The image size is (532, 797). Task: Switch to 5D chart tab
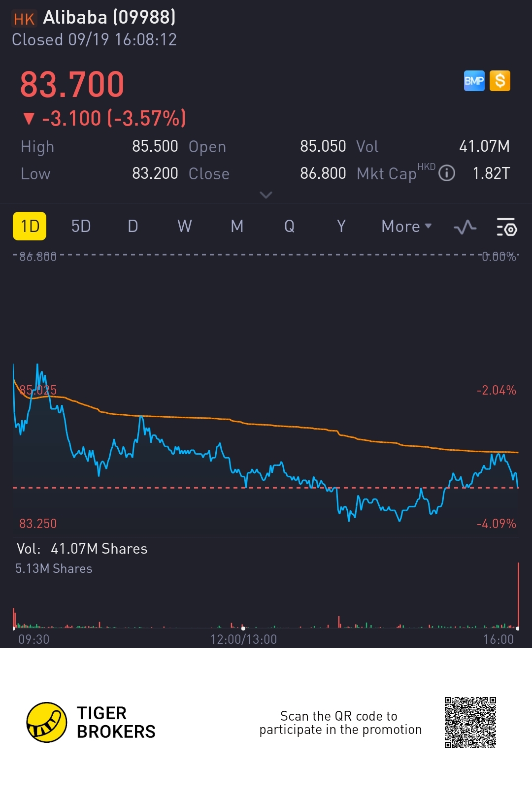[x=81, y=226]
